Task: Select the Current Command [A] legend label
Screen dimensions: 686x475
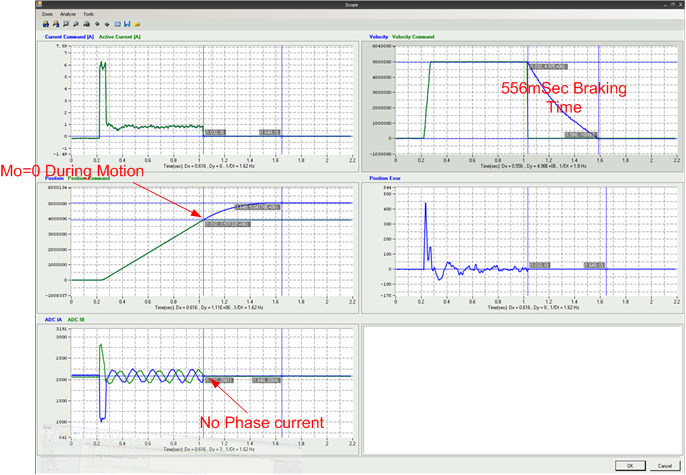Action: 69,37
